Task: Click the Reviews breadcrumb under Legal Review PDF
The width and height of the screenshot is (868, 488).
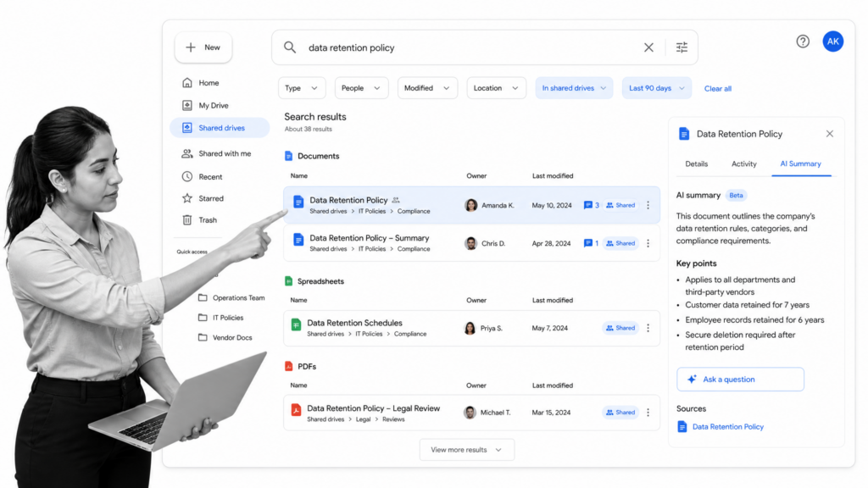Action: (393, 419)
